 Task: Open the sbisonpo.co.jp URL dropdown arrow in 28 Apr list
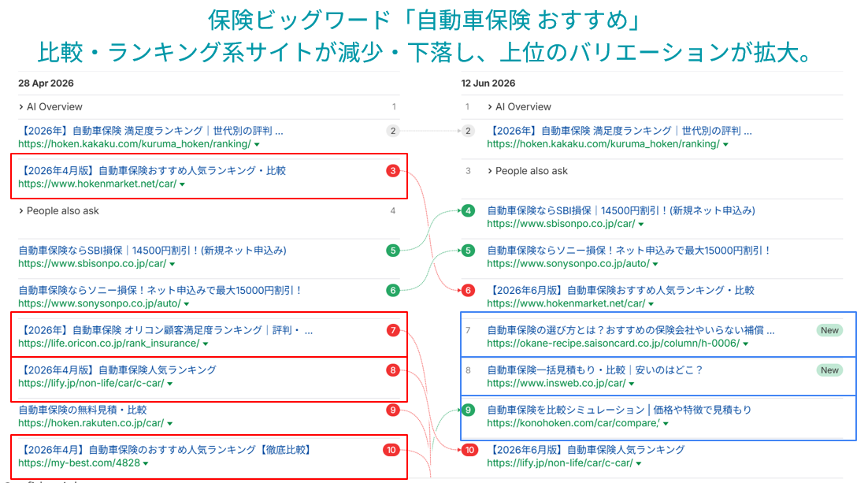(x=172, y=264)
